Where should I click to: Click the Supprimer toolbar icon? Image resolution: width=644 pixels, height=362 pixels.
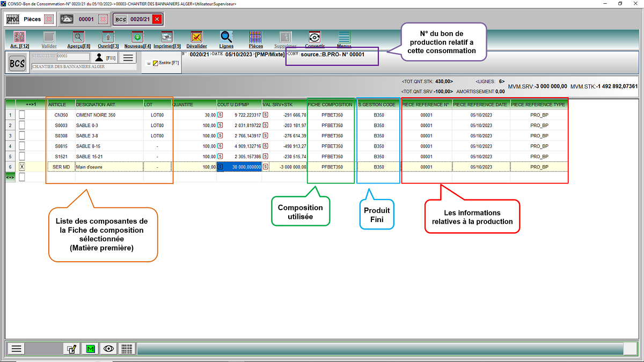pos(285,38)
